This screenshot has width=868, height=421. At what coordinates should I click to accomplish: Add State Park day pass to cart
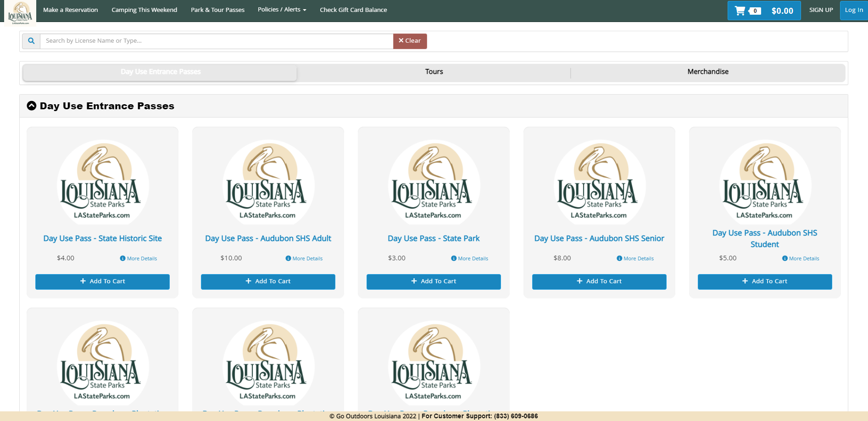click(434, 281)
